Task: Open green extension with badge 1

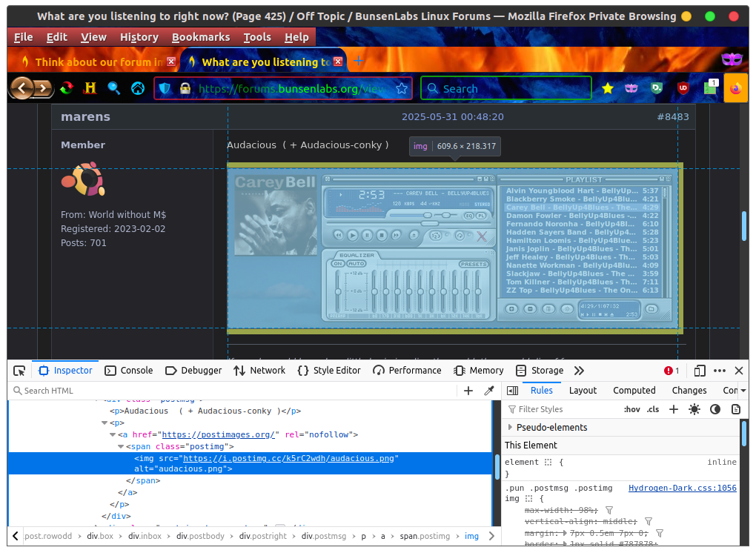Action: [x=710, y=87]
